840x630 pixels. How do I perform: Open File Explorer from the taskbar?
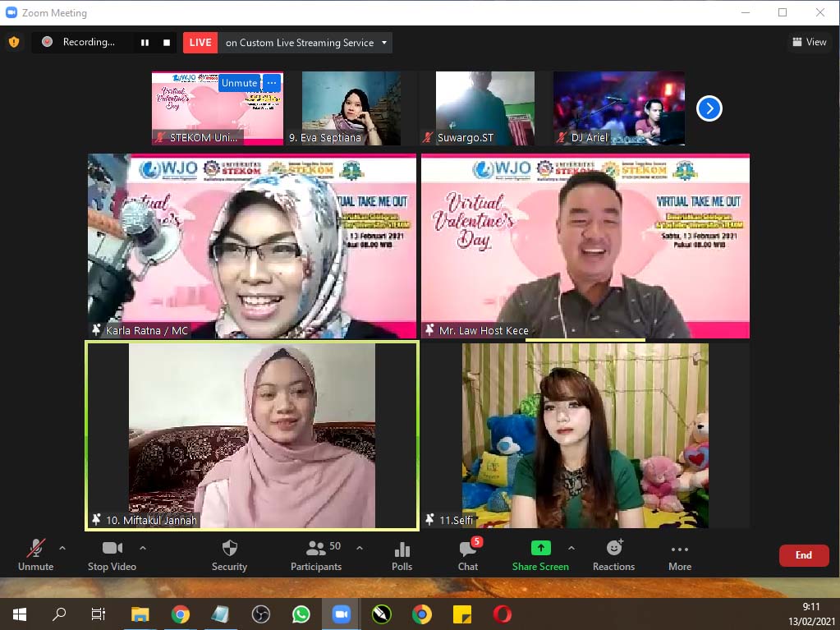tap(140, 614)
